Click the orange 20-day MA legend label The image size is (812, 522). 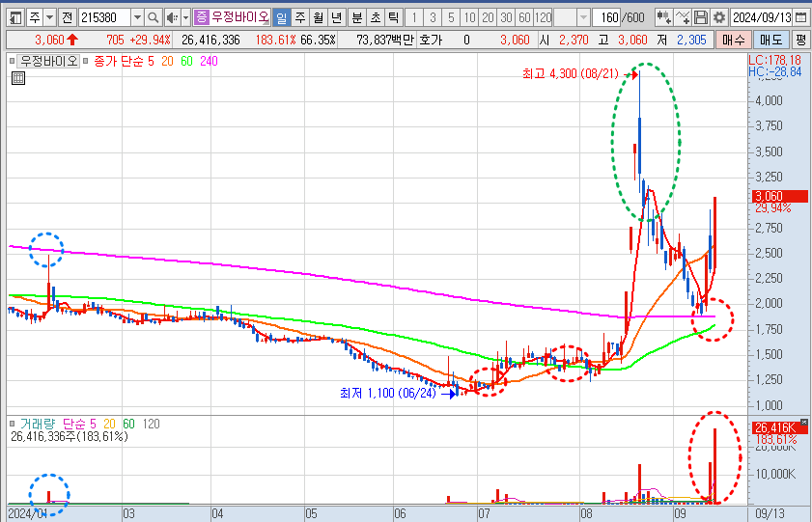point(167,61)
